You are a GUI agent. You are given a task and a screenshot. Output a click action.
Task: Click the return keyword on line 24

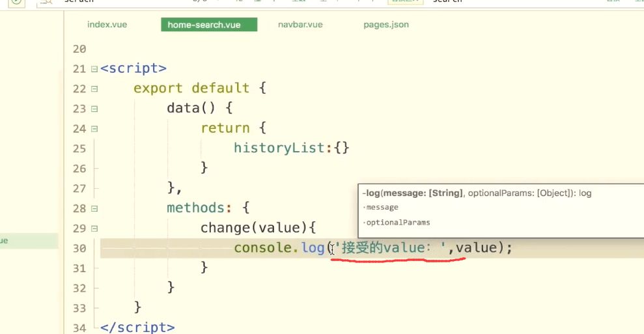pos(225,128)
